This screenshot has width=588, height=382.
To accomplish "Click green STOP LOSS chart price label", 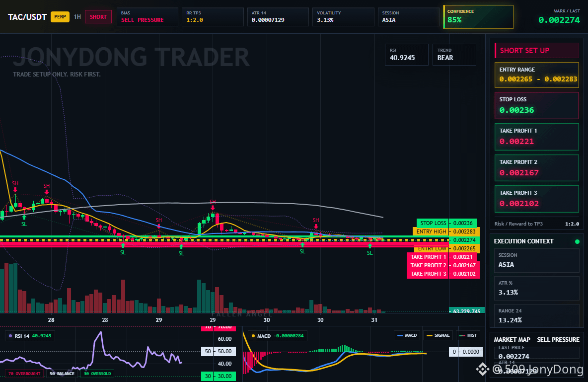I will click(x=446, y=223).
